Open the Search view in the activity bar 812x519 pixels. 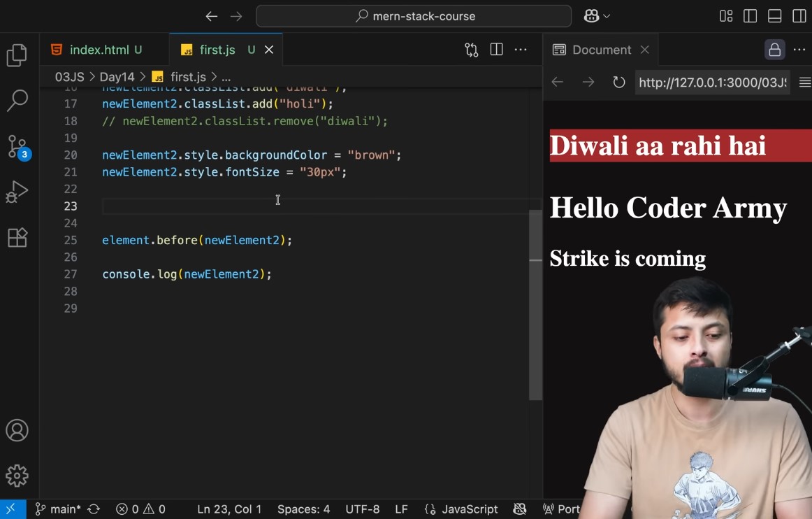pyautogui.click(x=17, y=101)
